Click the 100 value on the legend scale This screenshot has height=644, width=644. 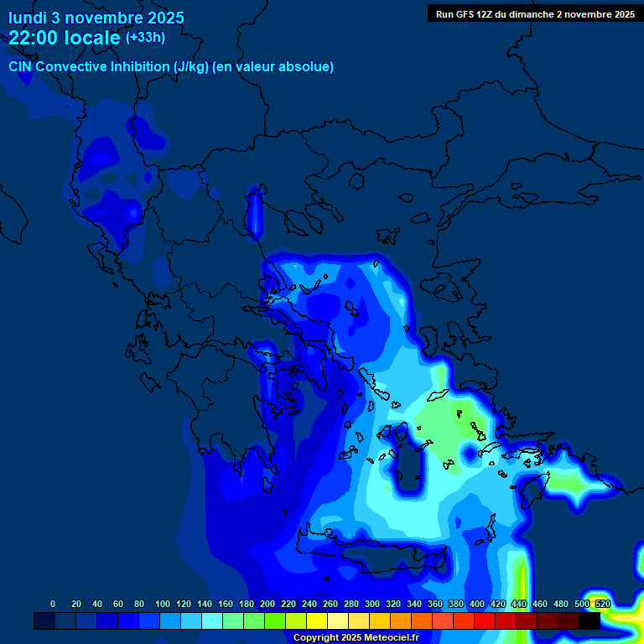(163, 604)
